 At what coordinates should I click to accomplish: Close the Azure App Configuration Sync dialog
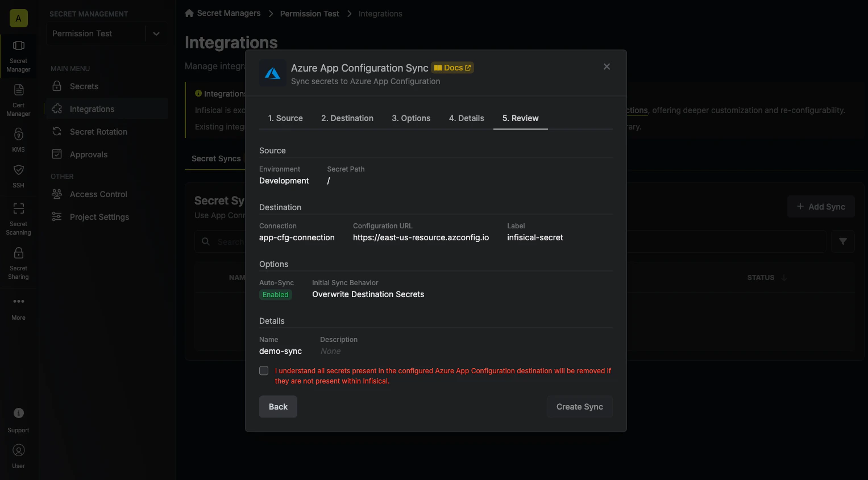click(x=607, y=66)
